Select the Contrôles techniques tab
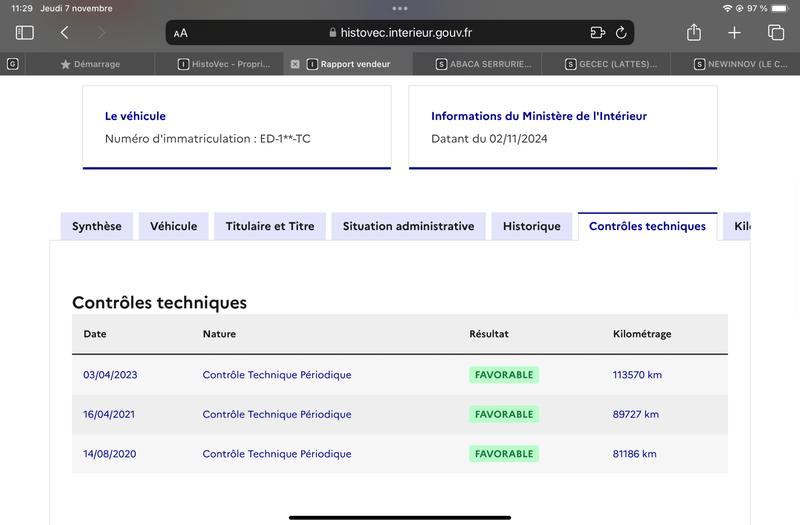 pyautogui.click(x=647, y=226)
